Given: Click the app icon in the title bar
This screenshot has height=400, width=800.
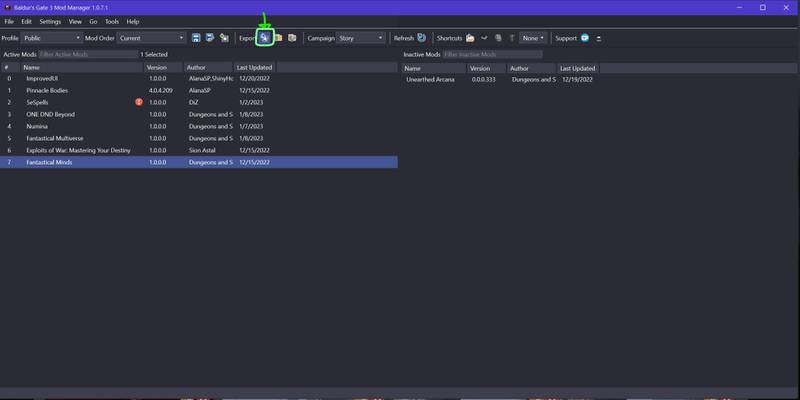Looking at the screenshot, I should [x=7, y=8].
